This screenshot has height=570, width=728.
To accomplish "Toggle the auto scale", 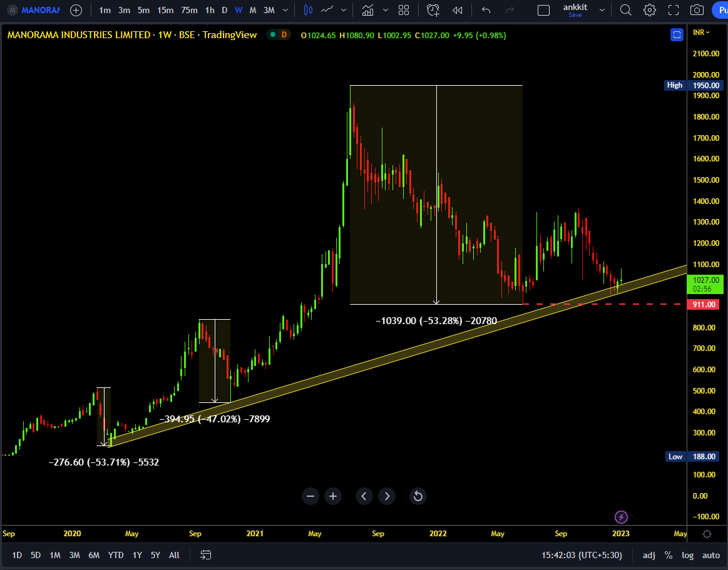I will coord(711,555).
